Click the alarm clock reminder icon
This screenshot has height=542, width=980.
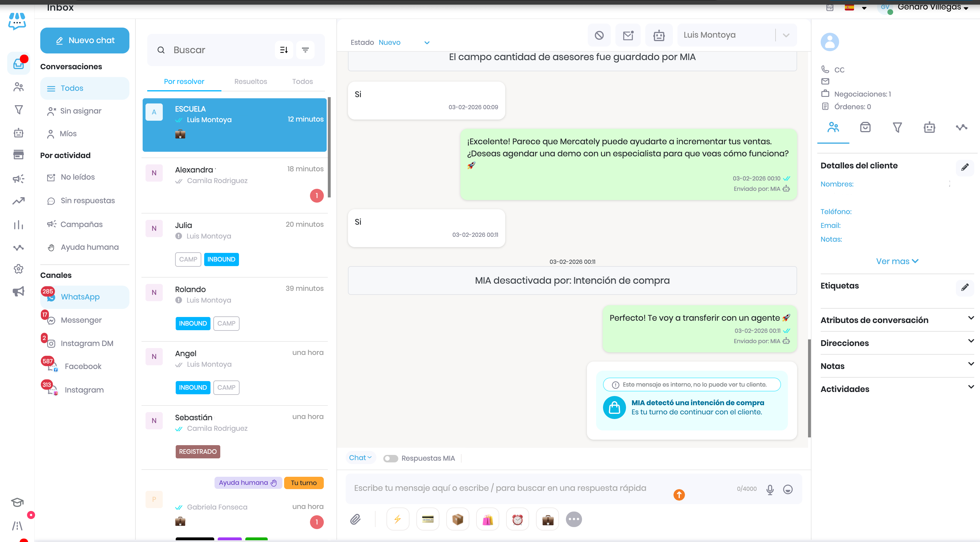tap(517, 519)
